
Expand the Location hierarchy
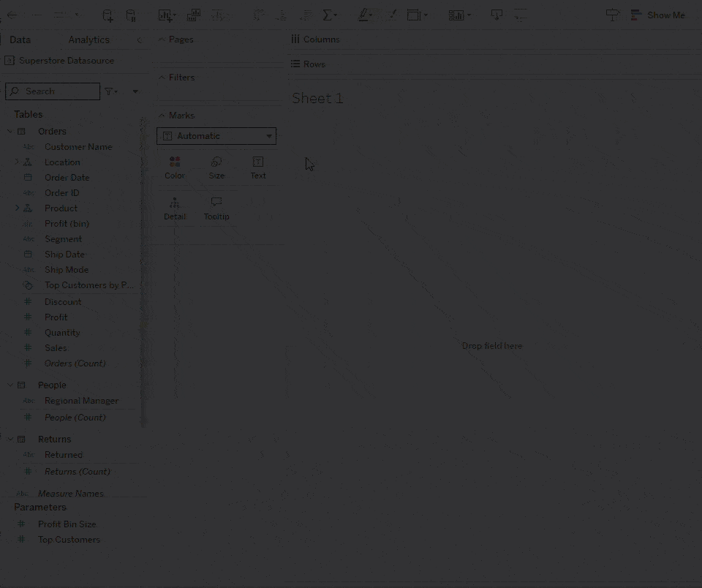click(18, 162)
